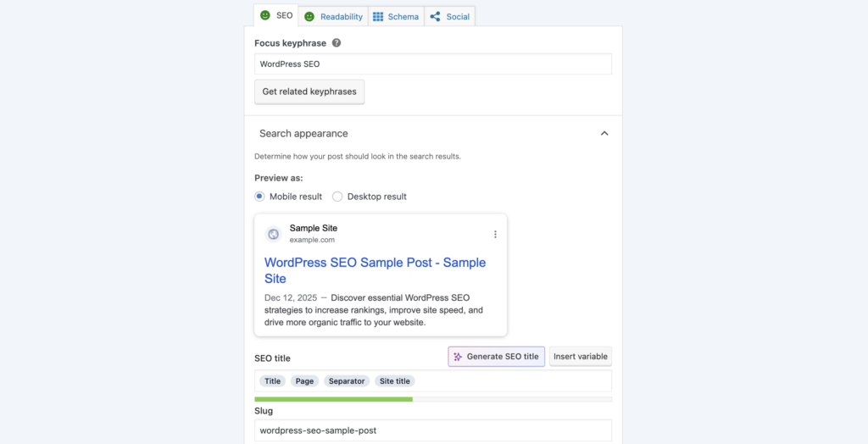Screen dimensions: 868x444
Task: Open the three-dot menu in the preview card
Action: [495, 234]
